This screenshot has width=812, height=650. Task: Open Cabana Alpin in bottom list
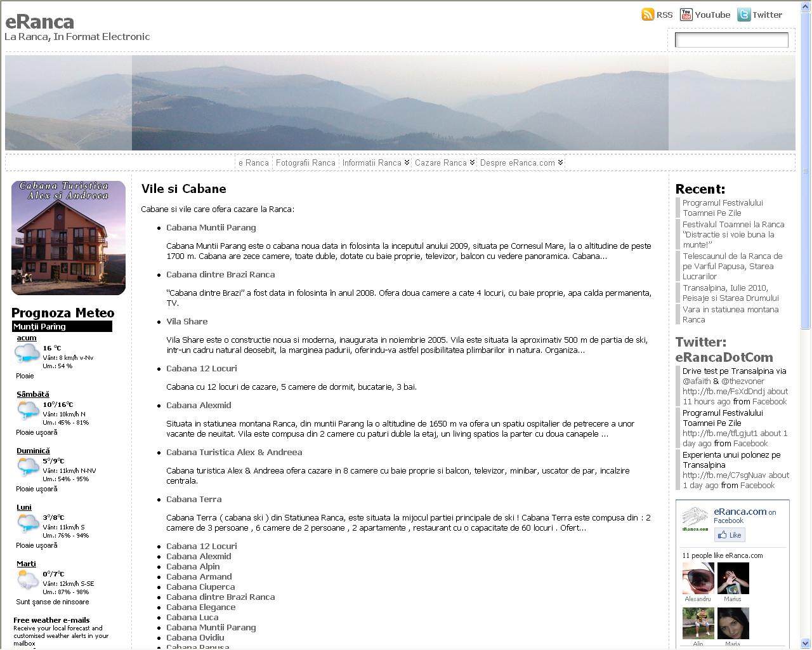[x=193, y=566]
